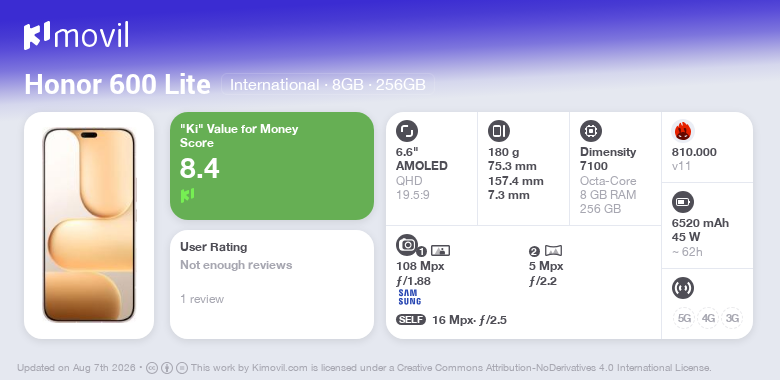Open the 1 review link
Image resolution: width=780 pixels, height=380 pixels.
202,299
